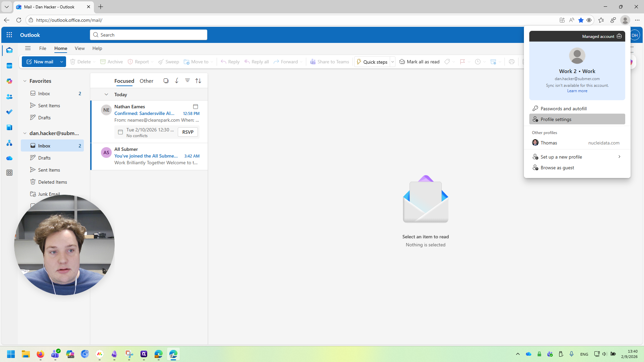Switch to the View ribbon tab
Viewport: 644px width, 362px height.
[x=79, y=48]
